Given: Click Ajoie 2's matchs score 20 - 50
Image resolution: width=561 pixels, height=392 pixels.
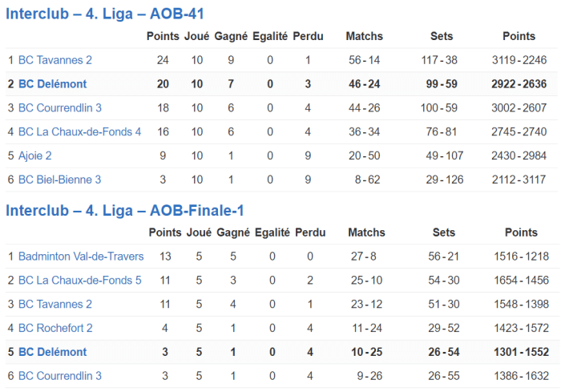Looking at the screenshot, I should [x=364, y=156].
